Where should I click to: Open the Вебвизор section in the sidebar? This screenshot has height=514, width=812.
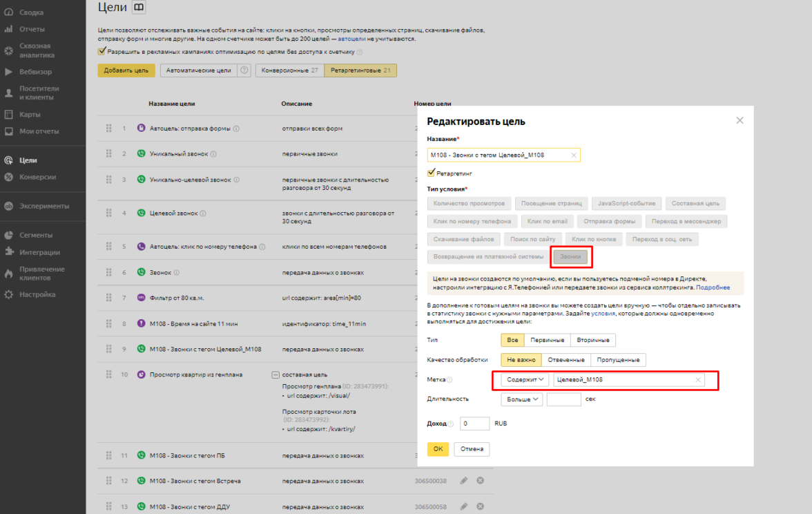tap(35, 72)
